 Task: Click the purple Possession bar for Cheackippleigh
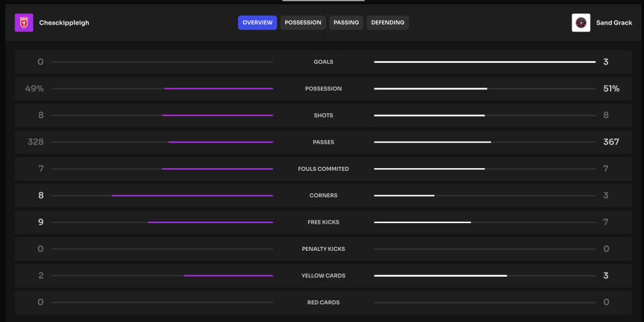(x=218, y=89)
